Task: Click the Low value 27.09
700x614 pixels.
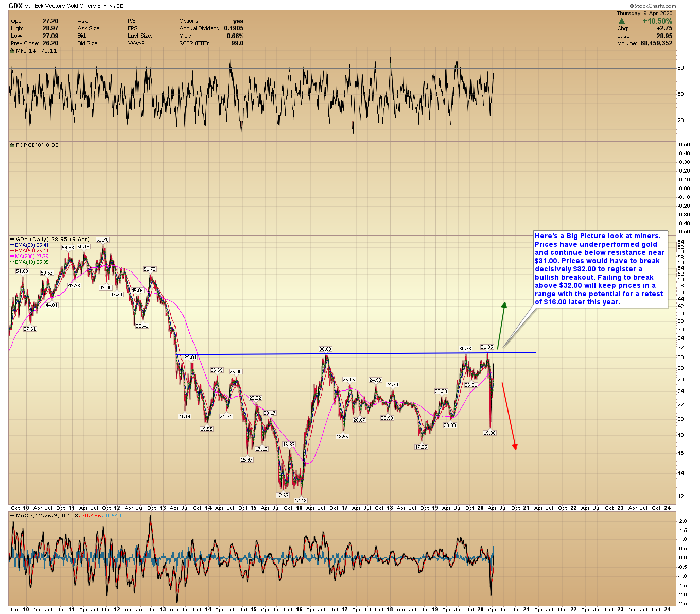Action: pyautogui.click(x=50, y=36)
